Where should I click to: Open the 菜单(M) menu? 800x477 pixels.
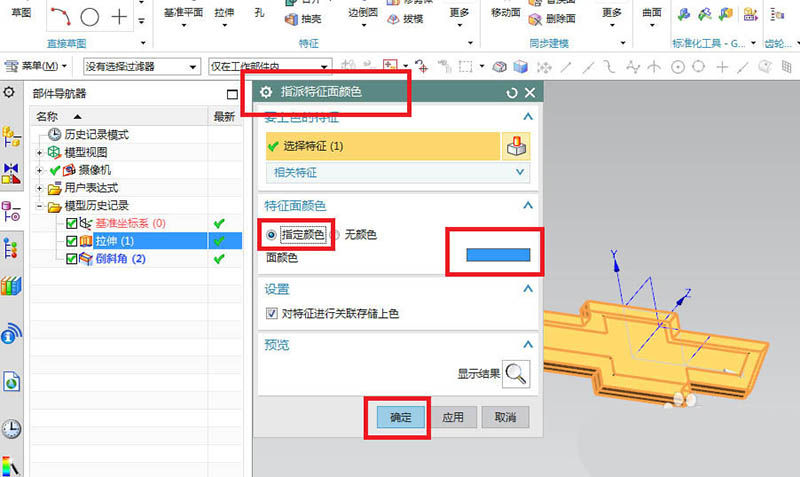pos(36,66)
